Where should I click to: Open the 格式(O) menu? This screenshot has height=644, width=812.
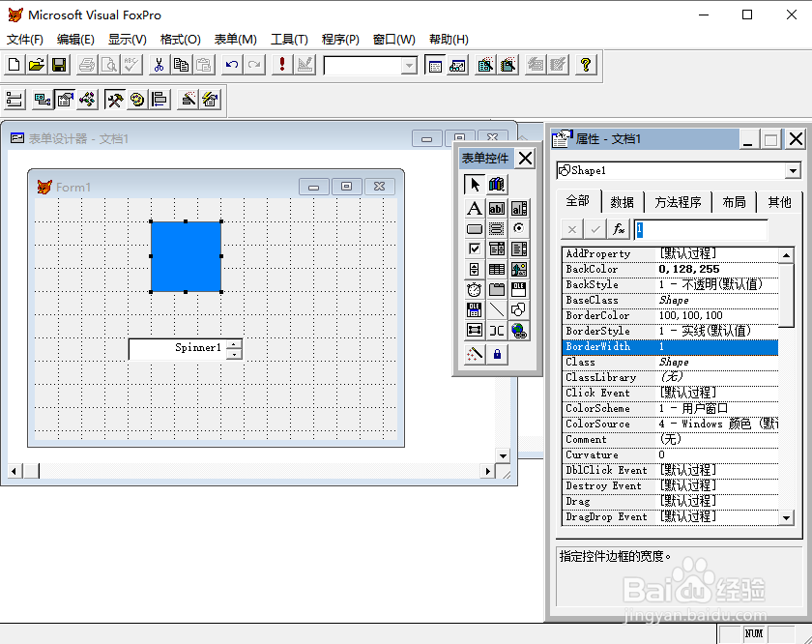(180, 40)
